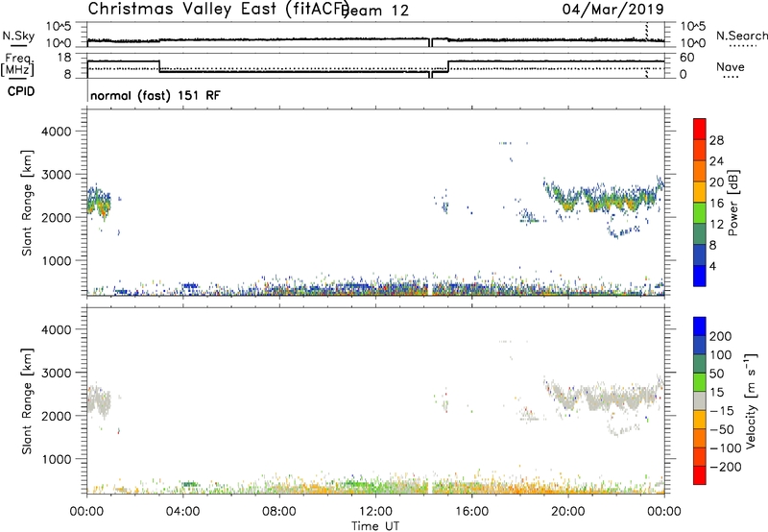
Task: Click the '12:00' time axis tick label
Action: click(375, 512)
